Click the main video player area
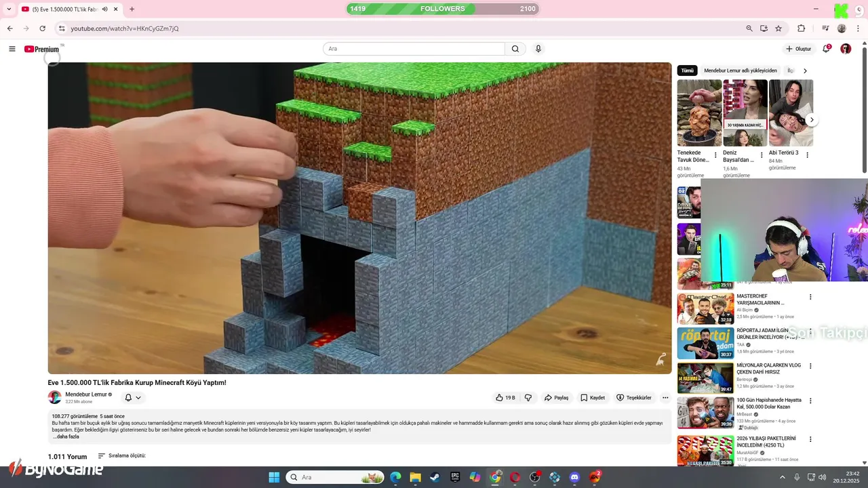 (x=359, y=218)
